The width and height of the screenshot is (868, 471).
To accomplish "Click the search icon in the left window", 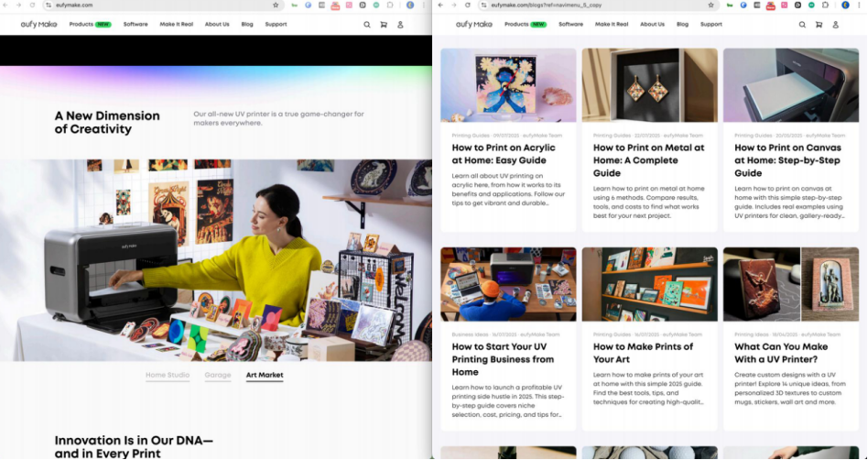I will 367,25.
